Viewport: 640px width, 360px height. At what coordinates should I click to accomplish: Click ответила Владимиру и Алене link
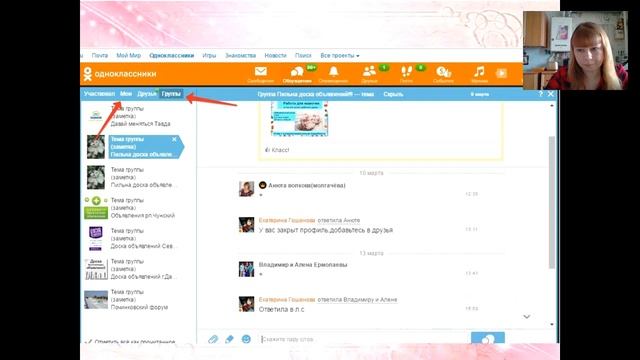(357, 300)
